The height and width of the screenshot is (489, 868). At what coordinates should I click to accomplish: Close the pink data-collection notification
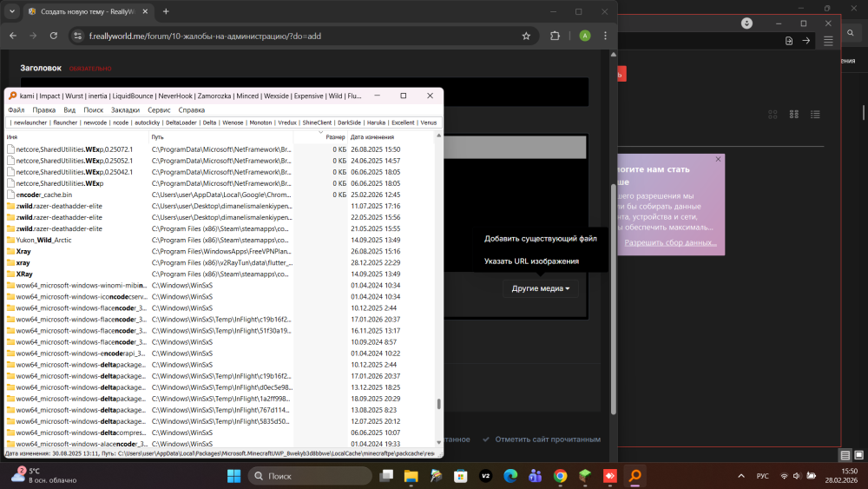pos(718,160)
